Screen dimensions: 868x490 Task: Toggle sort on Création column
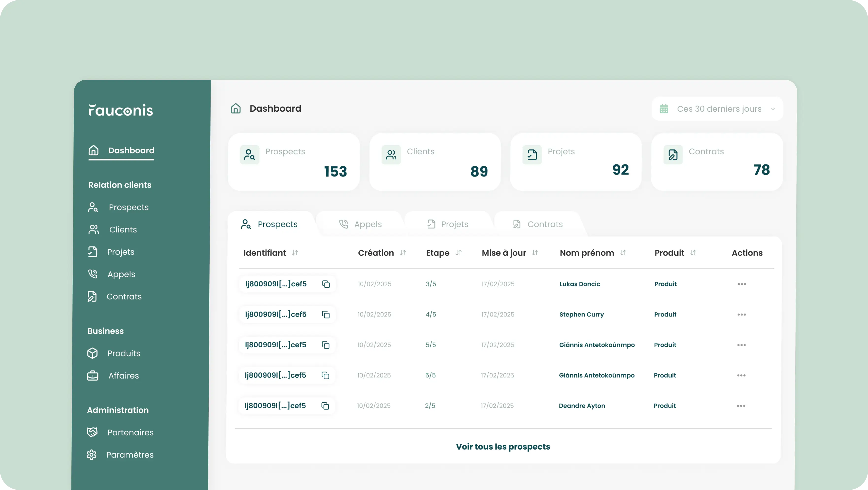[x=402, y=253]
